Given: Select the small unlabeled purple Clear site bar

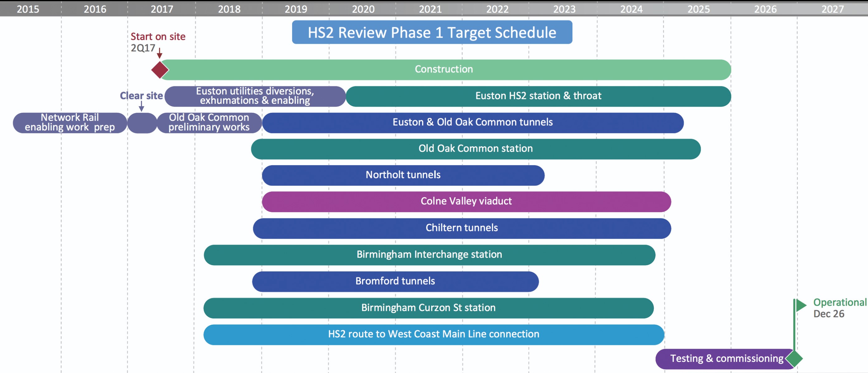Looking at the screenshot, I should [142, 123].
